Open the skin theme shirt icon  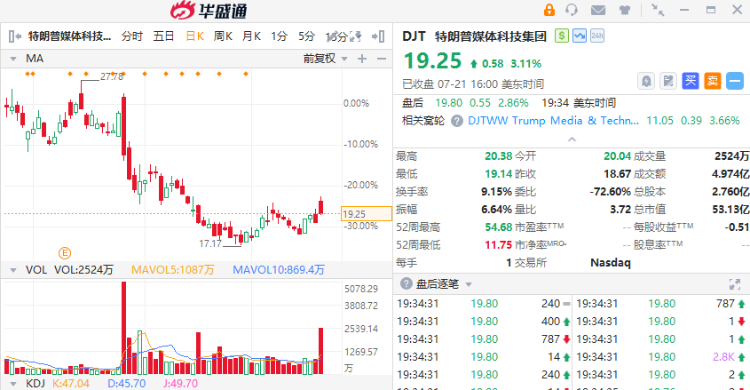pyautogui.click(x=624, y=10)
